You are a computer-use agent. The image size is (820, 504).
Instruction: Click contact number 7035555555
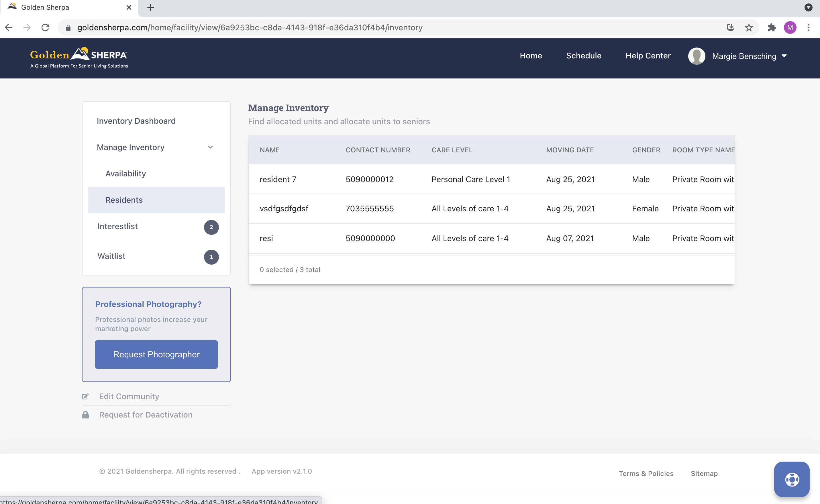click(370, 209)
